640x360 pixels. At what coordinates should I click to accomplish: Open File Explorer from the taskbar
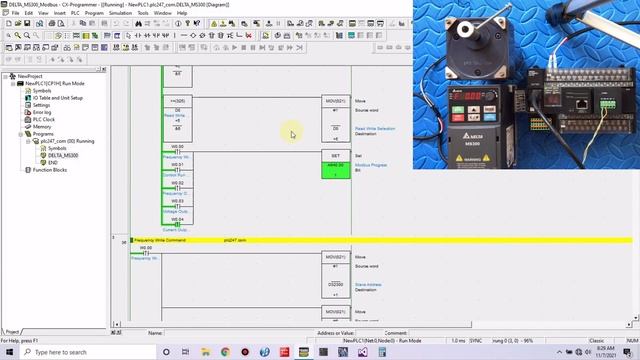click(205, 352)
